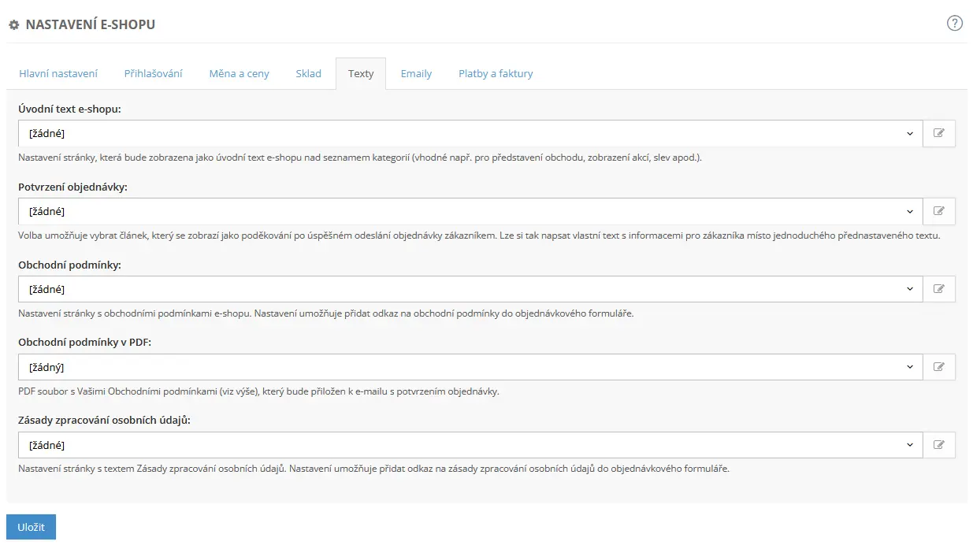
Task: Click the Potvrzení objednávky label
Action: 72,187
